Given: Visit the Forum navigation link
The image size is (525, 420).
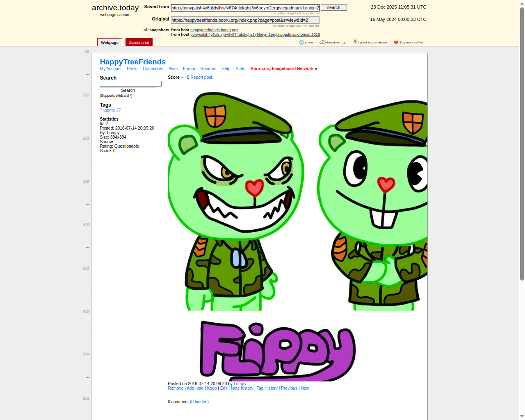Looking at the screenshot, I should [189, 69].
